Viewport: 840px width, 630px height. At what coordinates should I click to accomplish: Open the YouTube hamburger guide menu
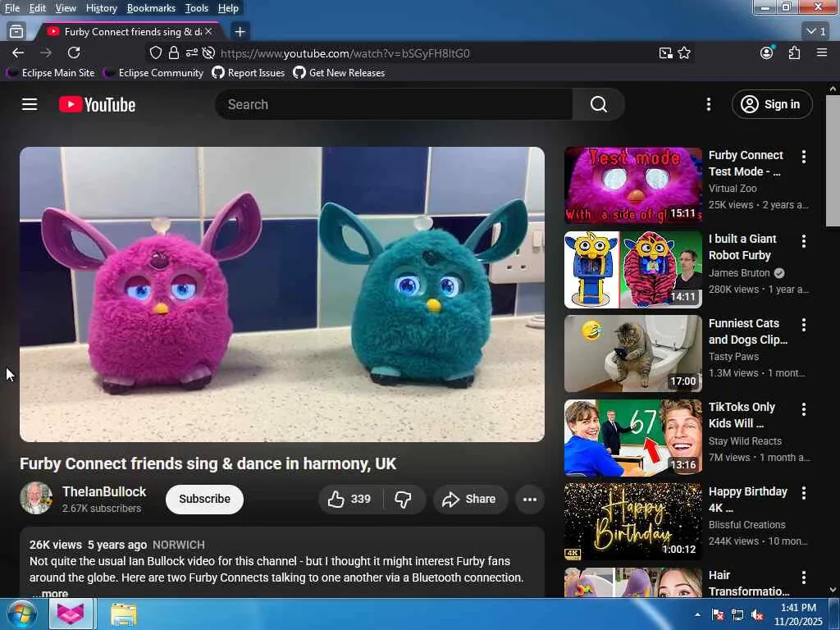30,104
